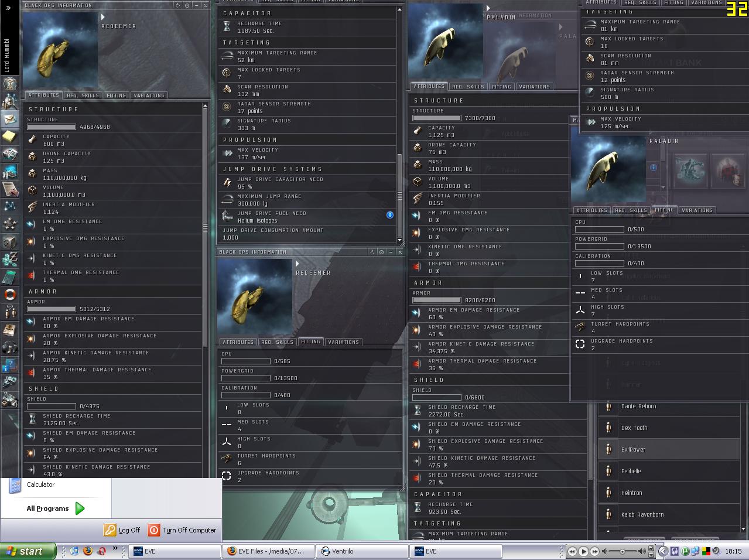Open the Fitting tab in top-left Redeemer window

tap(116, 95)
